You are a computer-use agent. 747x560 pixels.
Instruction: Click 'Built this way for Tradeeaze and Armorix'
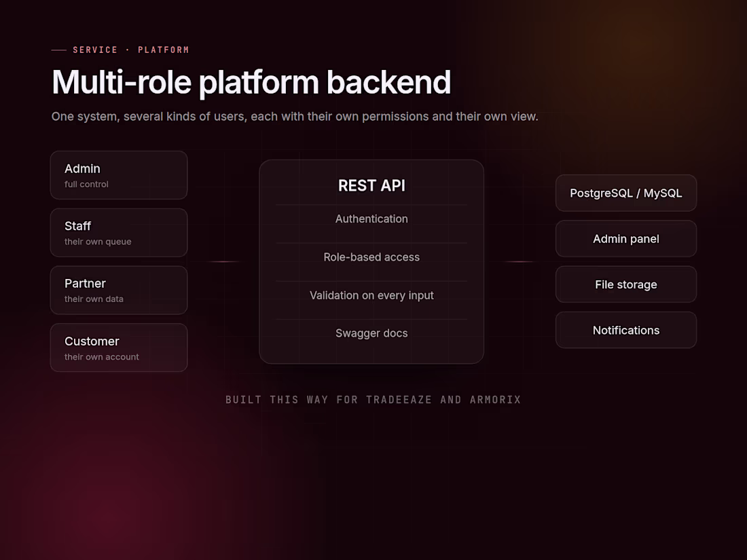click(x=373, y=400)
